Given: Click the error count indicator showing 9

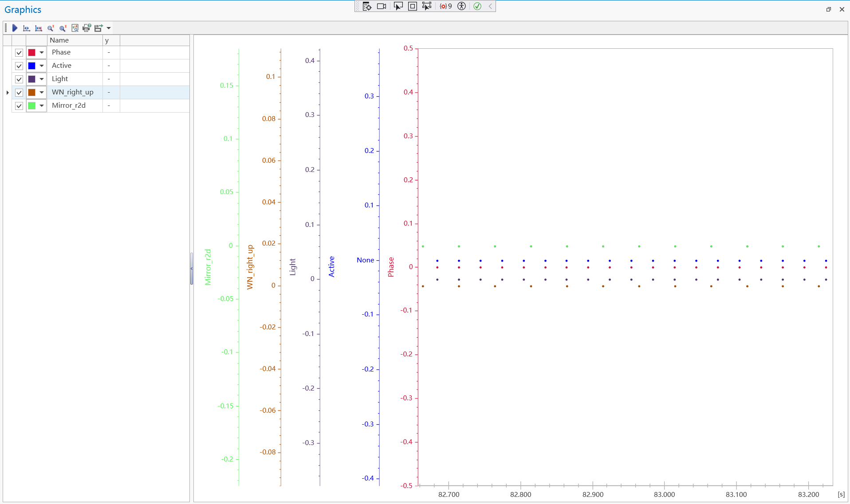Looking at the screenshot, I should click(x=445, y=6).
